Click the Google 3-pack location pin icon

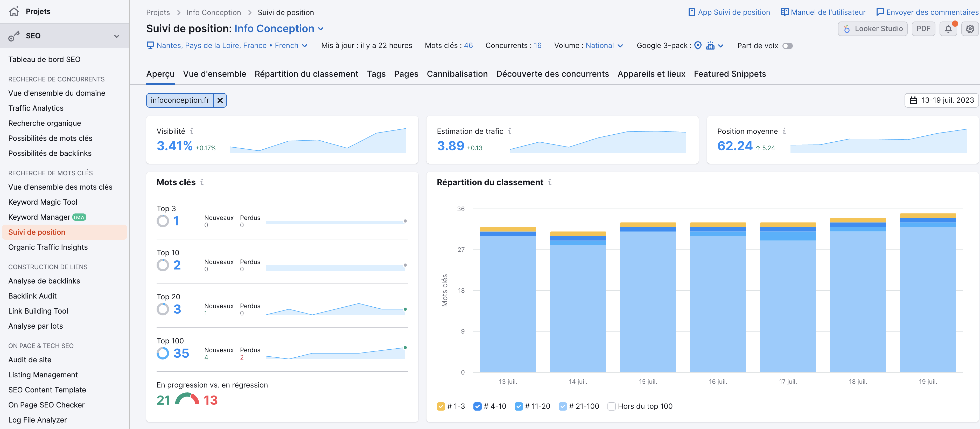pyautogui.click(x=698, y=45)
